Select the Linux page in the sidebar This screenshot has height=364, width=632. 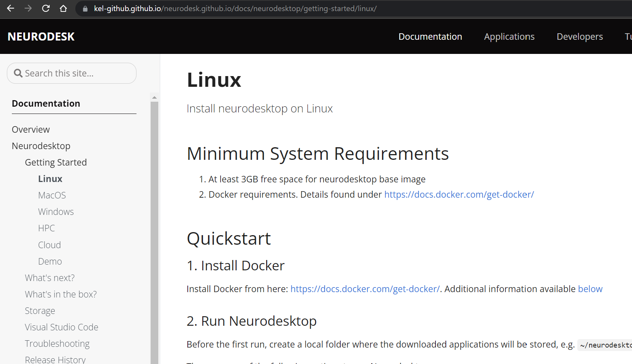click(x=50, y=178)
